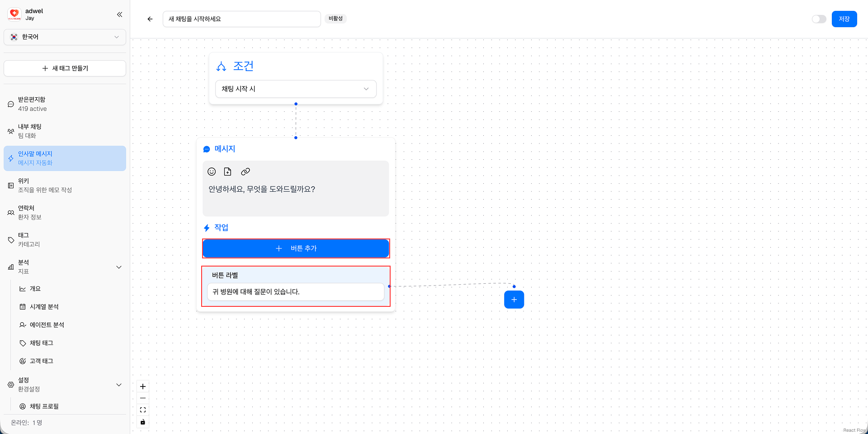The height and width of the screenshot is (434, 868).
Task: Open the emoji picker in the message editor
Action: [211, 172]
